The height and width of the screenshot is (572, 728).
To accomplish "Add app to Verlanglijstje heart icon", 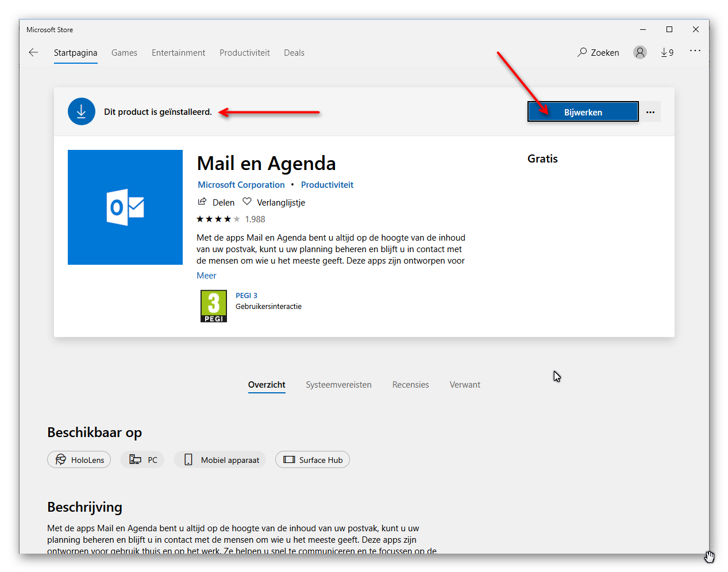I will 247,202.
